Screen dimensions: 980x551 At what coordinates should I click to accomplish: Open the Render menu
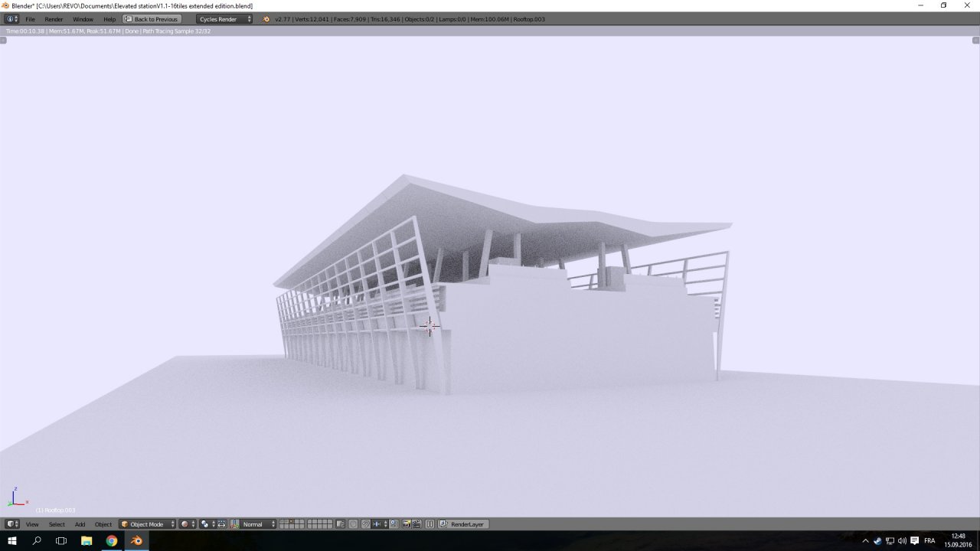54,19
